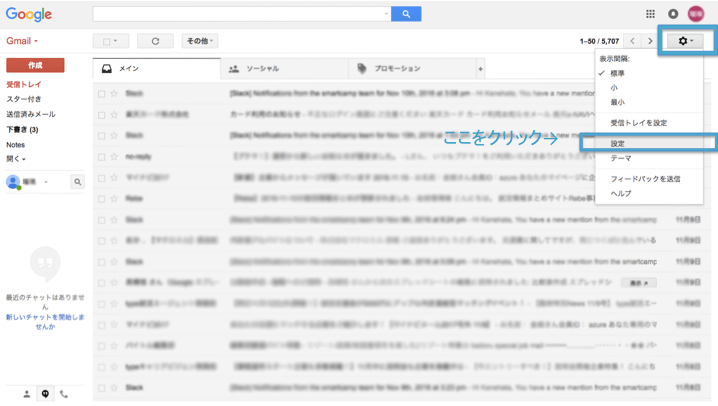718x406 pixels.
Task: Open contacts person icon at bottom
Action: [x=27, y=394]
